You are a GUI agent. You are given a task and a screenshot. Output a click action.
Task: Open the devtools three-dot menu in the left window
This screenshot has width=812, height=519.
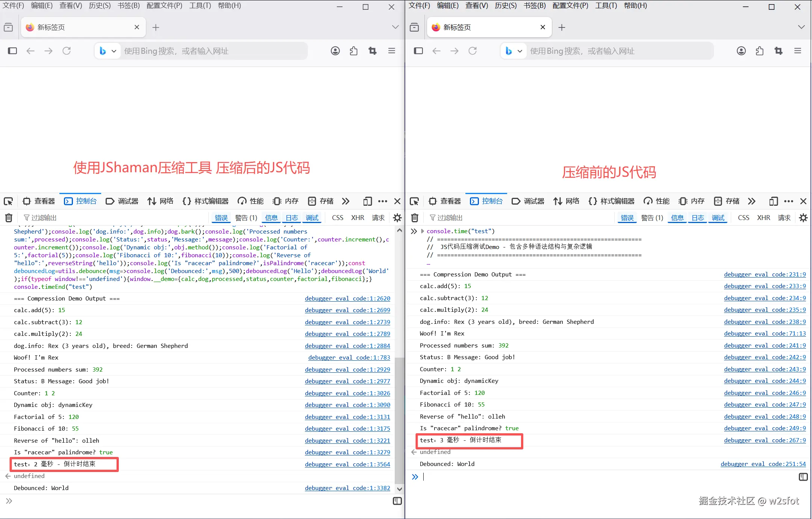(x=383, y=201)
